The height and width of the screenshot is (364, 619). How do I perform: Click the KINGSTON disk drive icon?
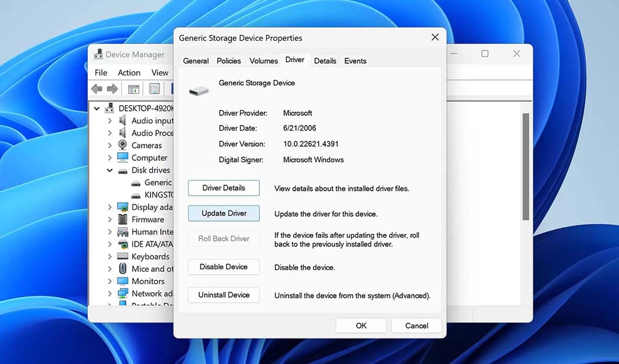click(x=136, y=195)
